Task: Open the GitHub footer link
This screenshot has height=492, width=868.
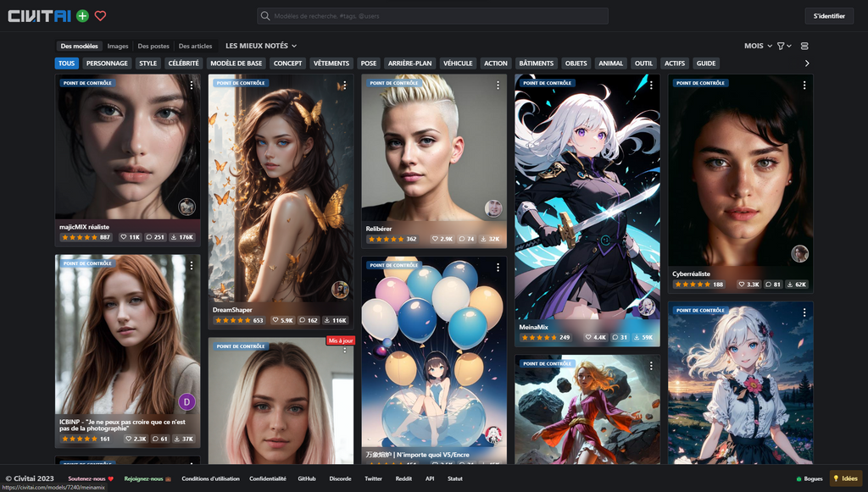Action: click(x=307, y=478)
